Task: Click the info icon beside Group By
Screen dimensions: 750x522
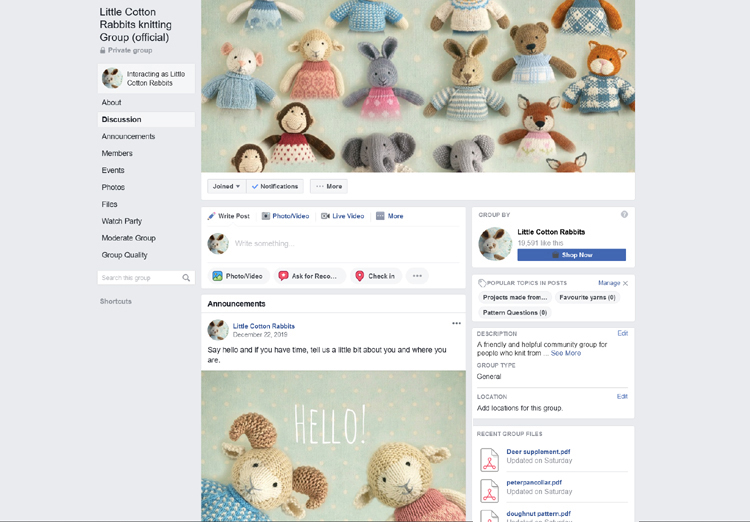Action: point(624,214)
